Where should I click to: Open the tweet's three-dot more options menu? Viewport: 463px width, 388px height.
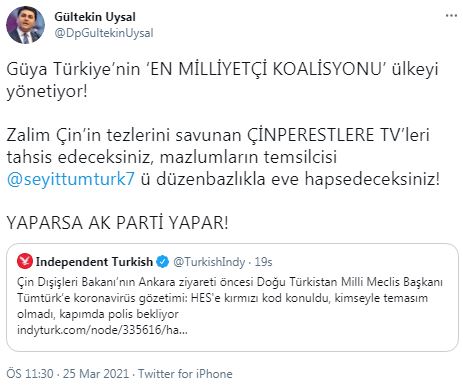pyautogui.click(x=451, y=16)
